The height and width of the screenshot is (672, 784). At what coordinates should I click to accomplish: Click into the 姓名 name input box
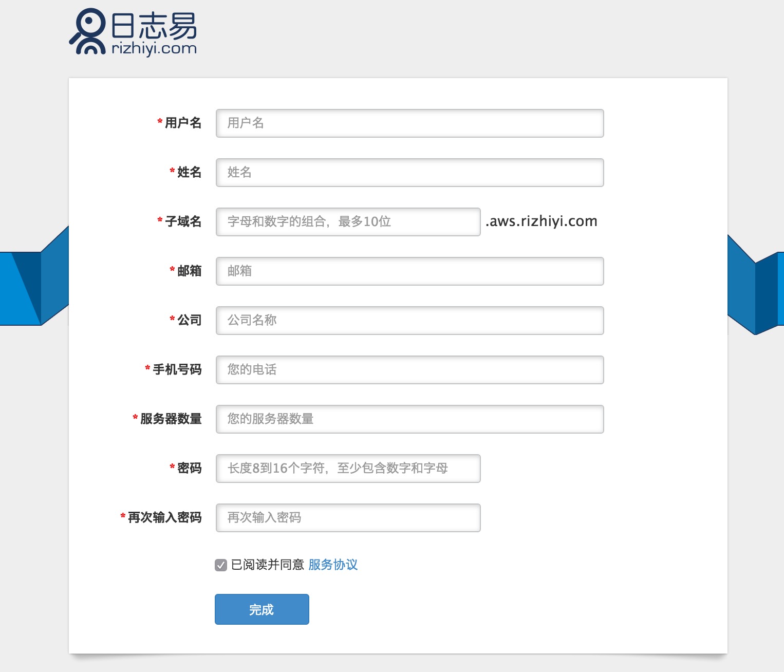(409, 173)
